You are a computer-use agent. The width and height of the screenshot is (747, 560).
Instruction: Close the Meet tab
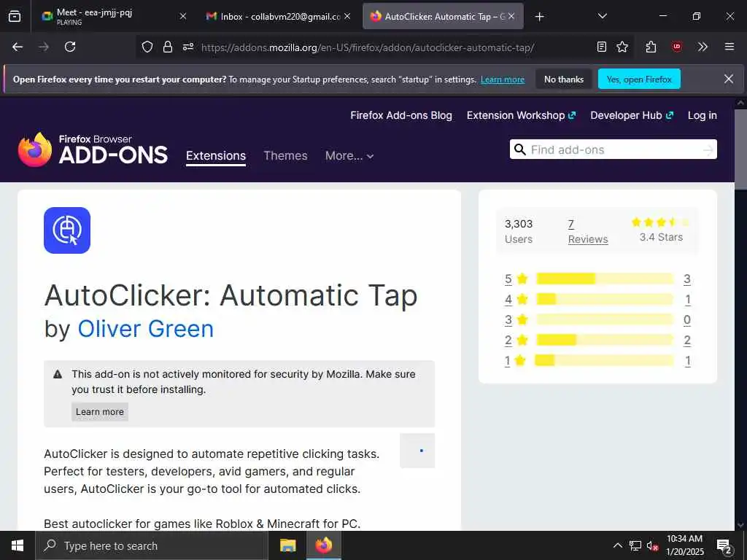coord(182,16)
